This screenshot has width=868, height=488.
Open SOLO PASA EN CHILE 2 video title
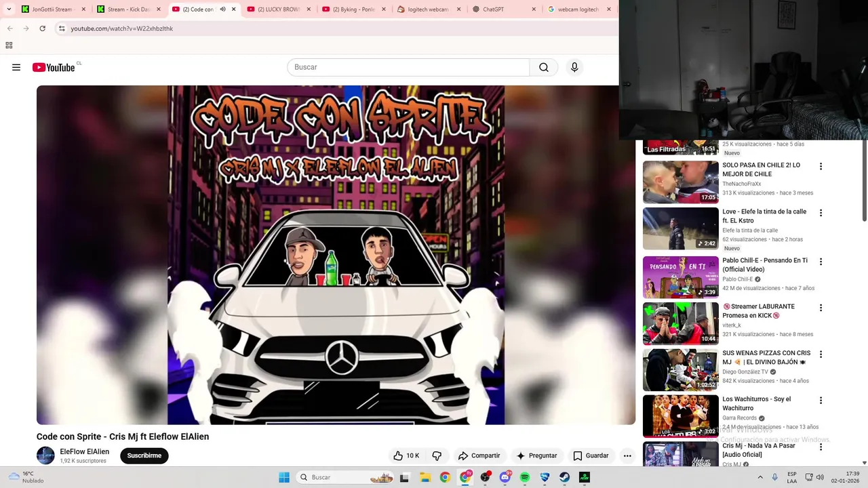pyautogui.click(x=761, y=169)
